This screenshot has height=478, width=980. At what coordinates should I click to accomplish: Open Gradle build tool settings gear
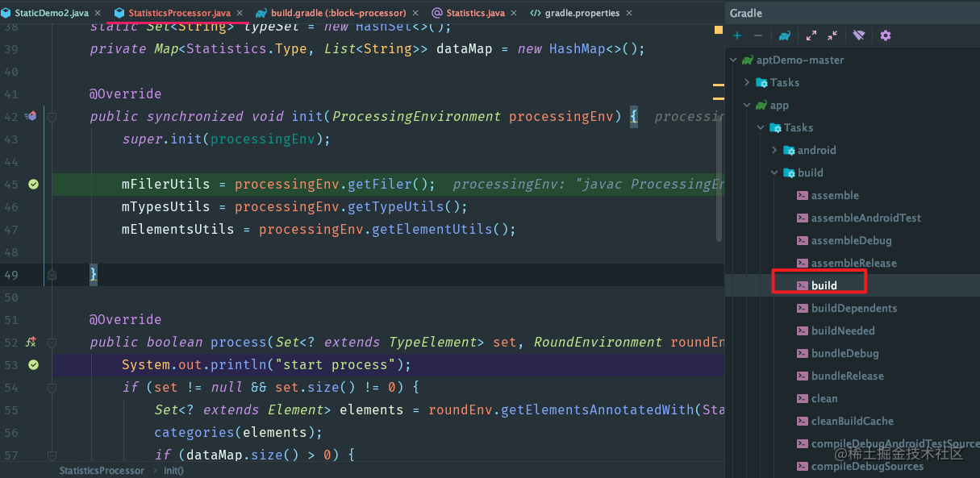tap(886, 35)
